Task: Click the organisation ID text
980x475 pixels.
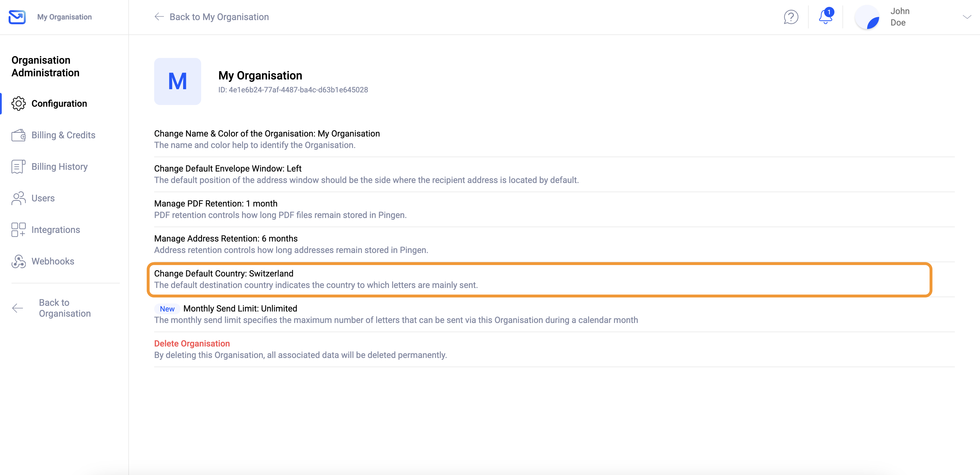Action: tap(293, 90)
